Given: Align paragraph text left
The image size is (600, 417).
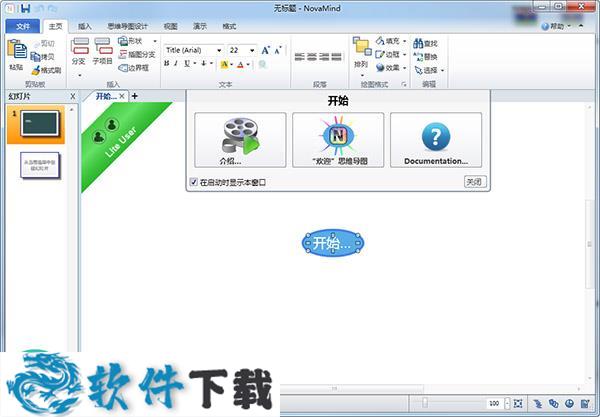Looking at the screenshot, I should 299,57.
